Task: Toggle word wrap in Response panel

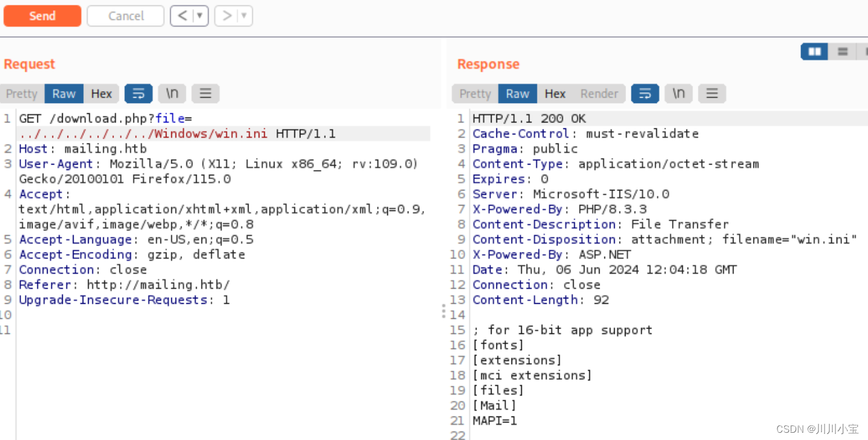Action: tap(645, 93)
